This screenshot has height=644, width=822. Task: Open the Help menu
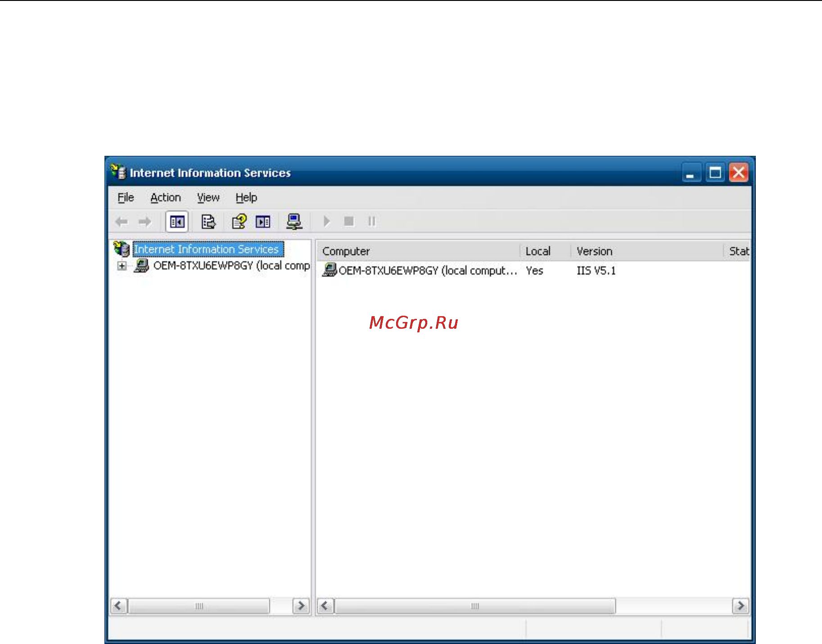click(246, 197)
